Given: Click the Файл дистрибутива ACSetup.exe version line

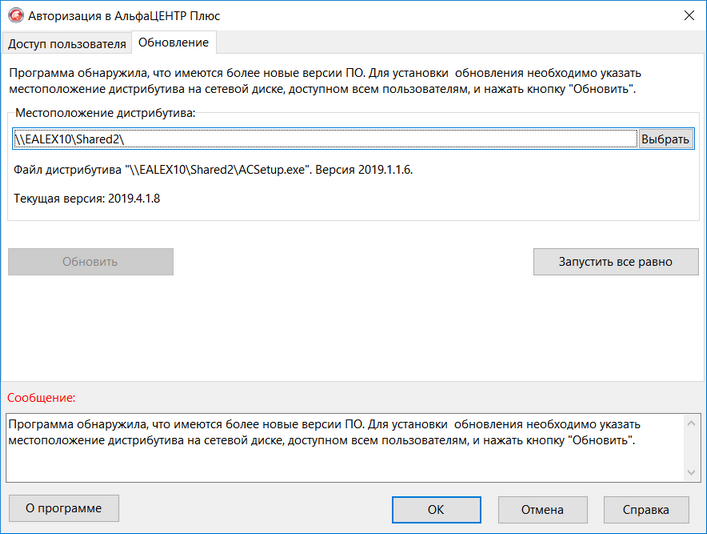Looking at the screenshot, I should [x=213, y=170].
